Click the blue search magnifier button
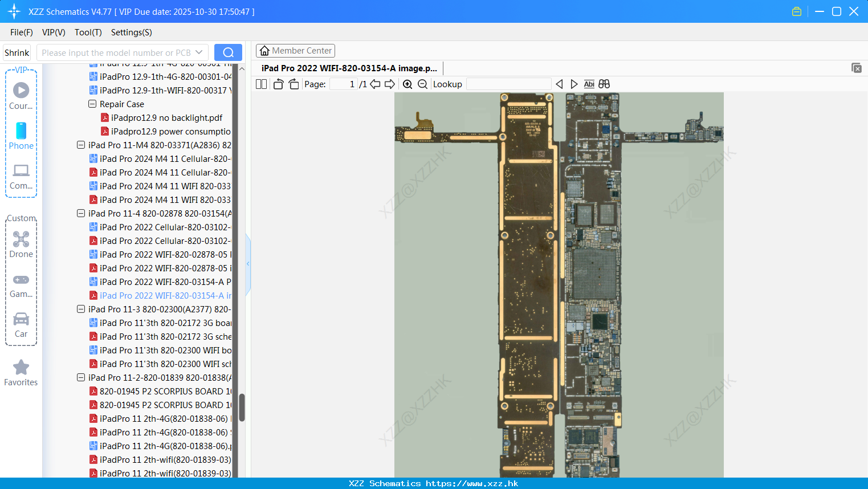Viewport: 868px width, 489px height. (x=228, y=52)
